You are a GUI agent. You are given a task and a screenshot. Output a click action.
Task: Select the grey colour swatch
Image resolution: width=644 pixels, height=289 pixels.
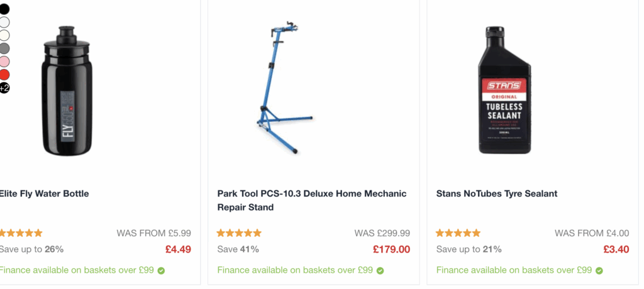click(4, 48)
